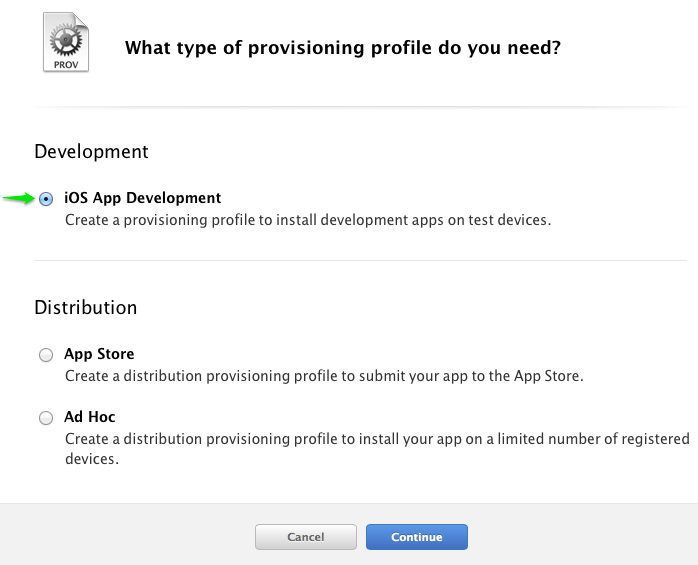This screenshot has width=698, height=565.
Task: Click the "What type of provisioning profile" heading
Action: (x=343, y=48)
